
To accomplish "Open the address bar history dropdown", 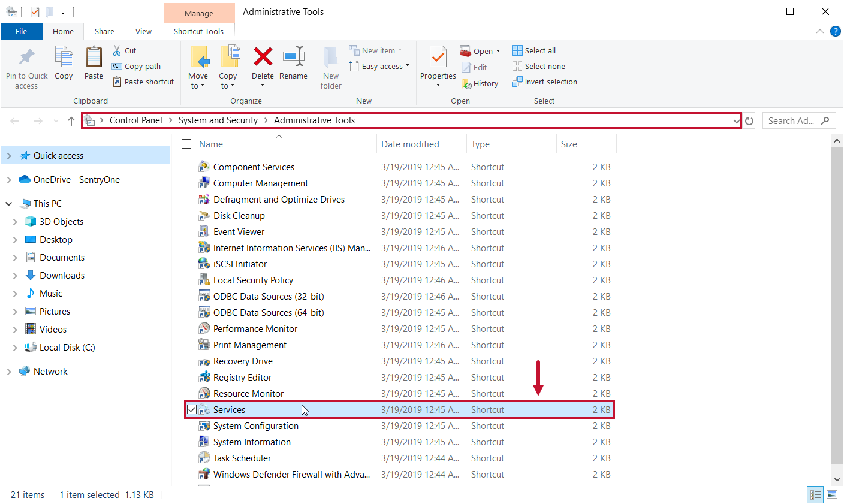I will pos(737,120).
